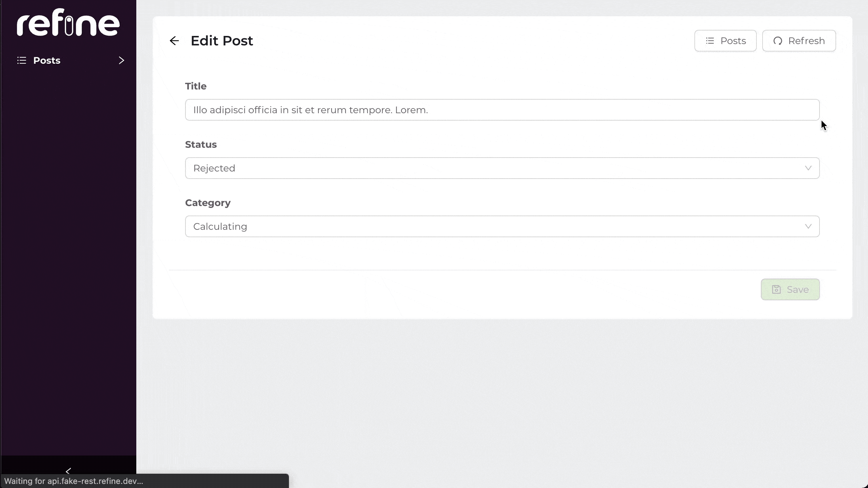
Task: Open the Status dropdown arrow
Action: pyautogui.click(x=808, y=168)
